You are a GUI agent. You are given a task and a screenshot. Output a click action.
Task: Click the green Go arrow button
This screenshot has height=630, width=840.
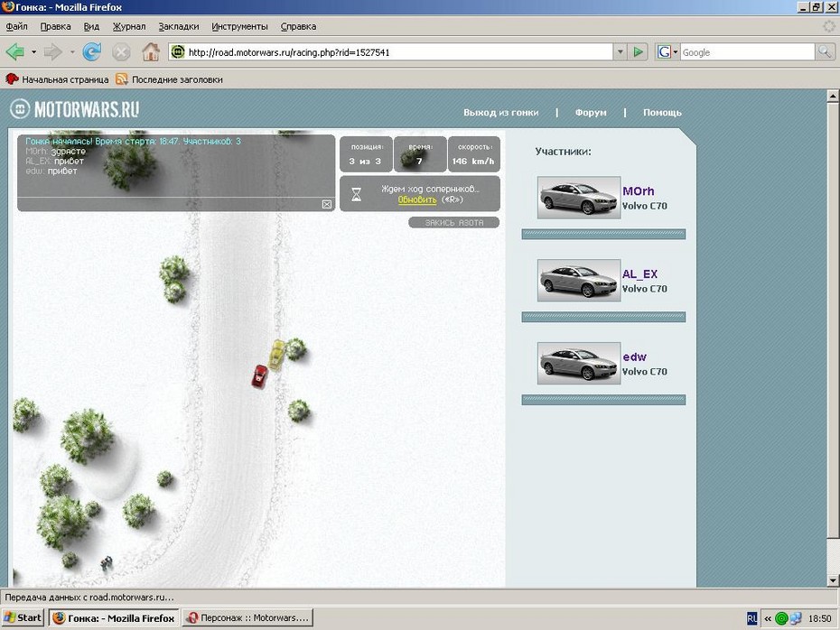pos(638,52)
